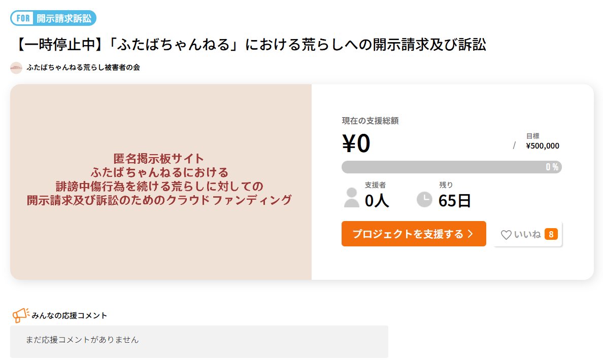Open the project main thumbnail image
The width and height of the screenshot is (603, 364).
click(160, 181)
